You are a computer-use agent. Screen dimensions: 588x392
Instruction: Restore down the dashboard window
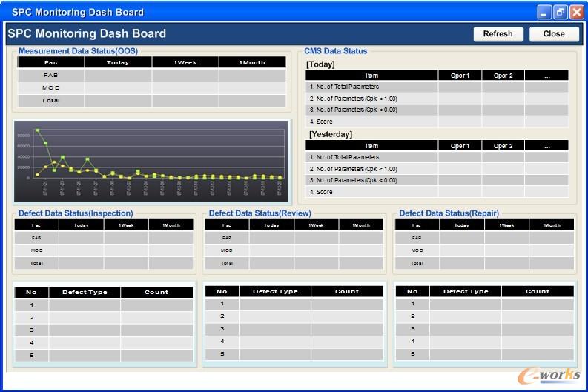(560, 12)
